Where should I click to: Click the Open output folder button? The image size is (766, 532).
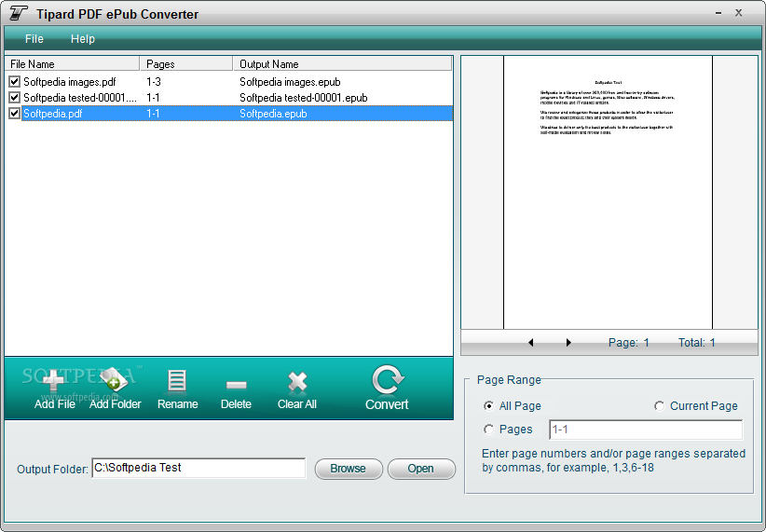click(421, 469)
